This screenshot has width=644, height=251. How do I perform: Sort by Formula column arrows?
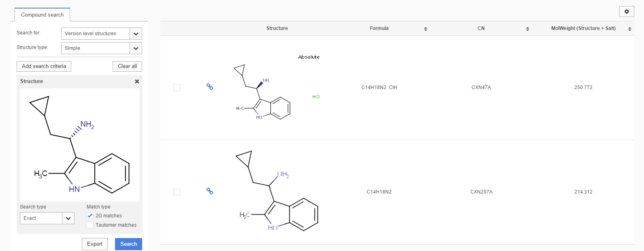tap(425, 29)
